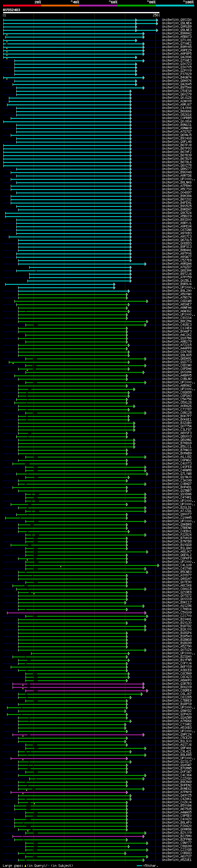Click the orange ~40% identity legend bar
Image resolution: width=197 pixels, height=868 pixels.
60,6
